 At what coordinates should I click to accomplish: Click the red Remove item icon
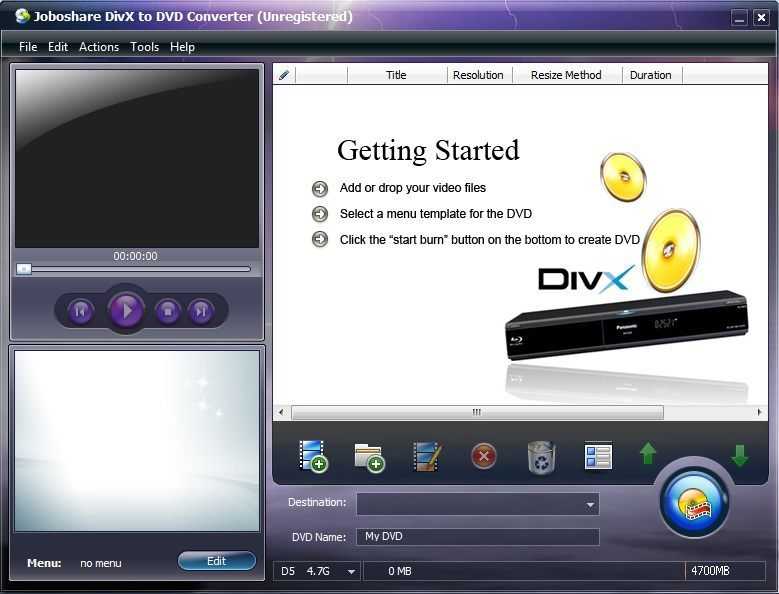tap(483, 456)
